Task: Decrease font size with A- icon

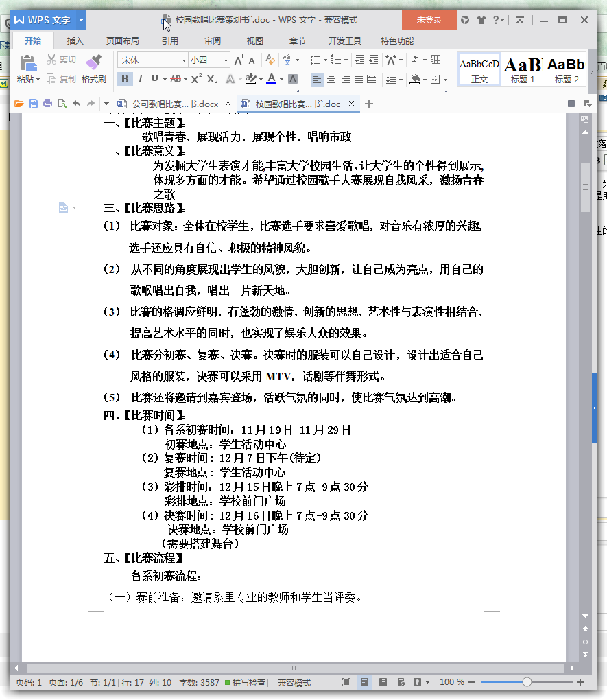Action: [253, 60]
